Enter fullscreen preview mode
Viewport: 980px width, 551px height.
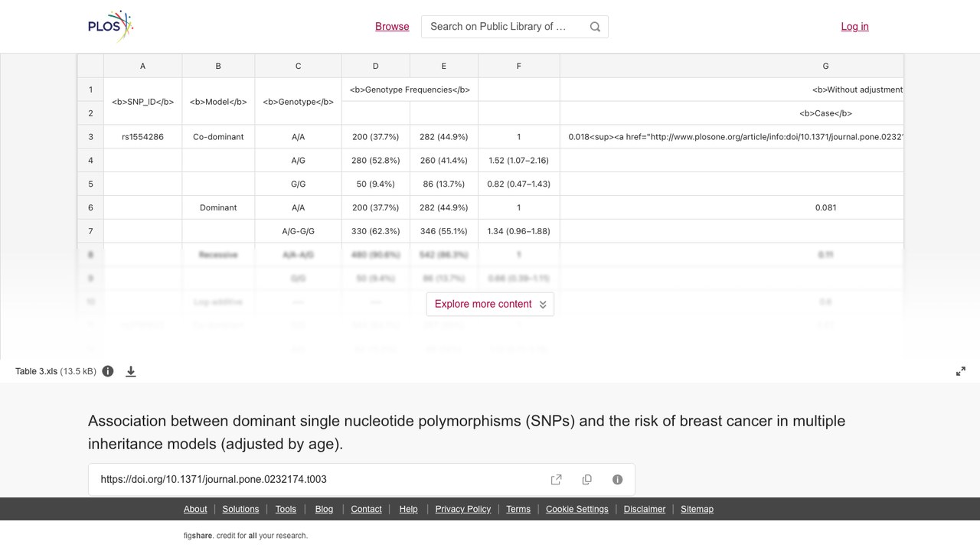coord(961,371)
